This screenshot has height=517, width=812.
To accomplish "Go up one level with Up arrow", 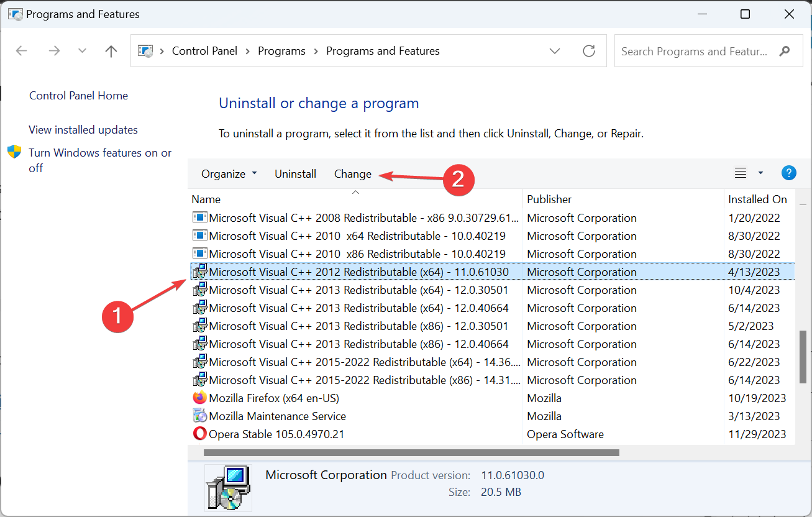I will [x=111, y=51].
